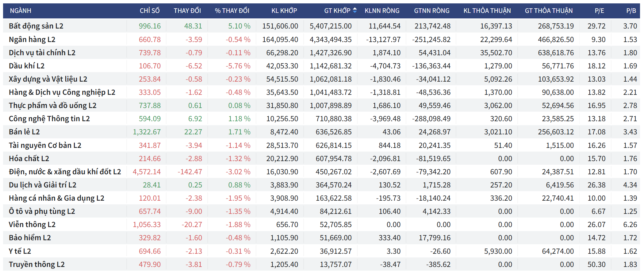Click the THAY ĐỔI column header
Screen dimensions: 644x274
click(x=187, y=11)
